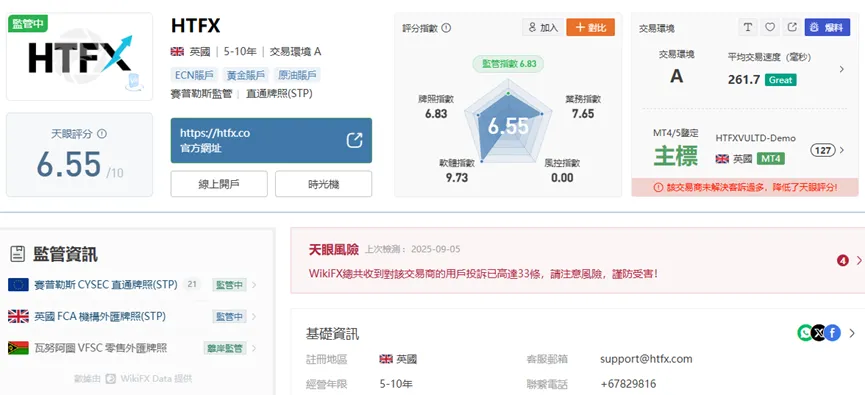Viewport: 865px width, 395px height.
Task: Click the 33 complaints risk warning text
Action: pyautogui.click(x=483, y=273)
